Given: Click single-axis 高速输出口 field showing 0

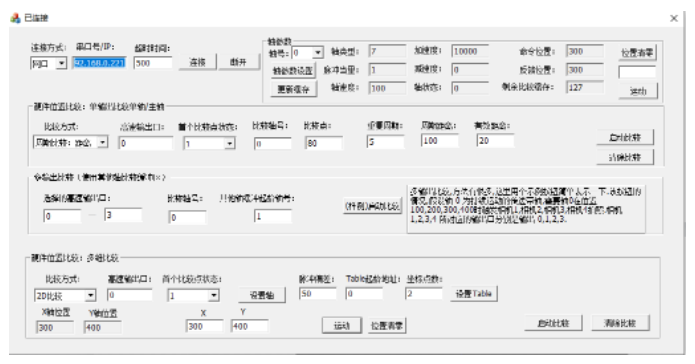Looking at the screenshot, I should coord(146,143).
